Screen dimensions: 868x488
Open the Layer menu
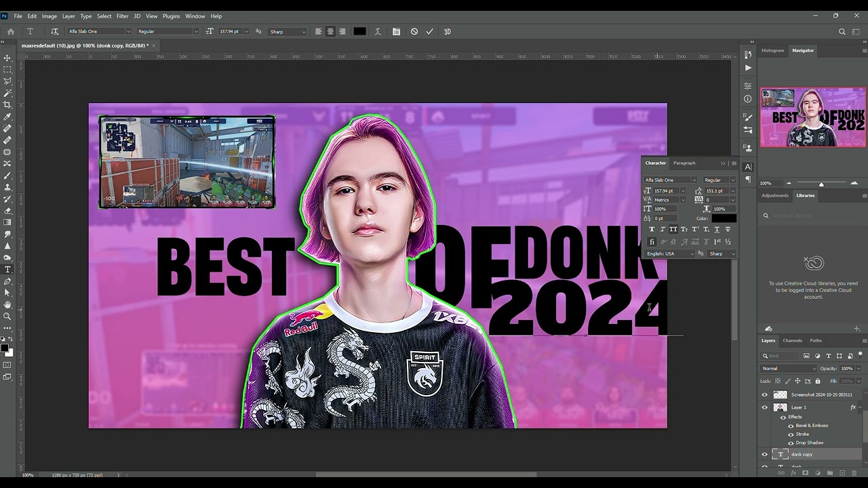coord(68,16)
